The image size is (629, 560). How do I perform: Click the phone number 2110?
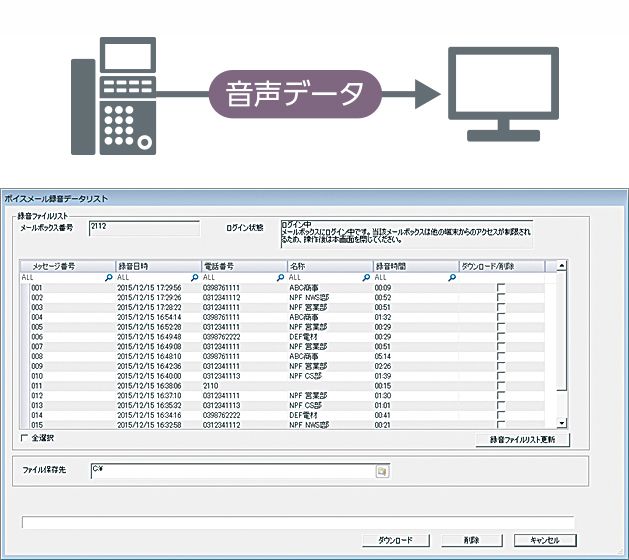211,386
